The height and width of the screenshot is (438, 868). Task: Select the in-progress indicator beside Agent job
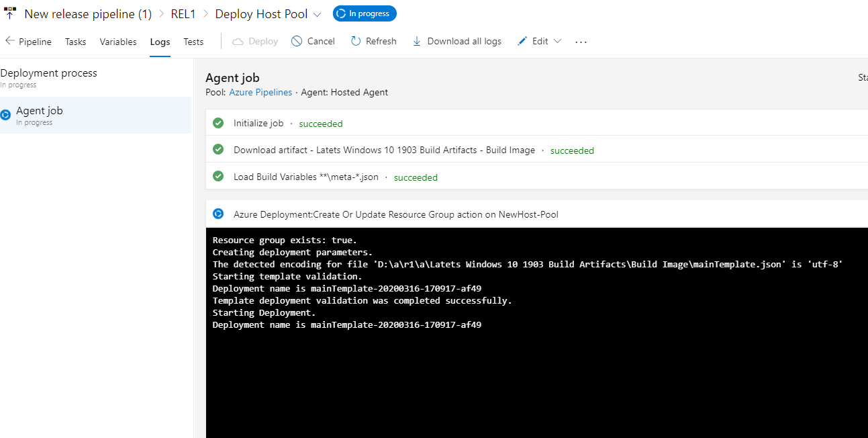point(6,114)
